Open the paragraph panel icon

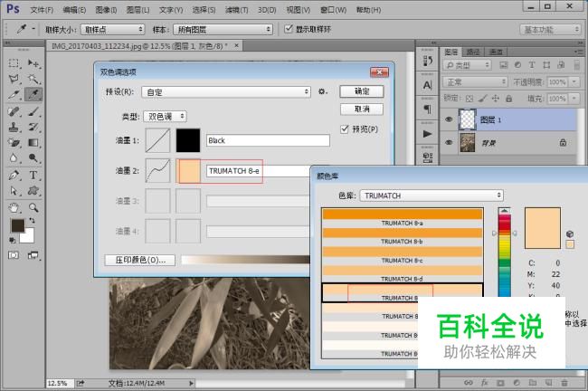427,110
